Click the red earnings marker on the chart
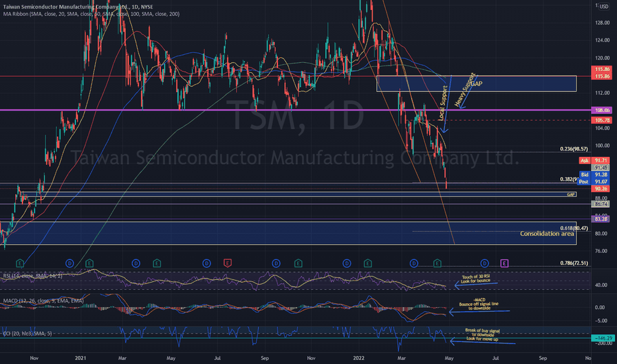Viewport: 617px width, 364px height. point(227,263)
